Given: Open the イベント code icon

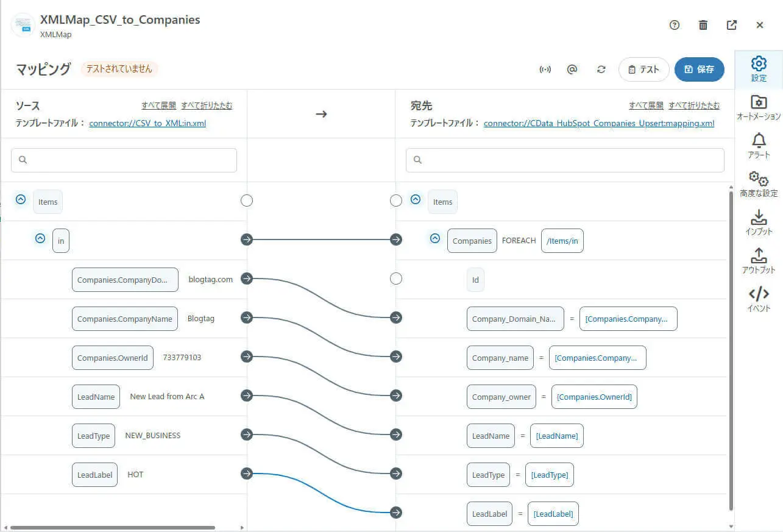Looking at the screenshot, I should pos(759,299).
